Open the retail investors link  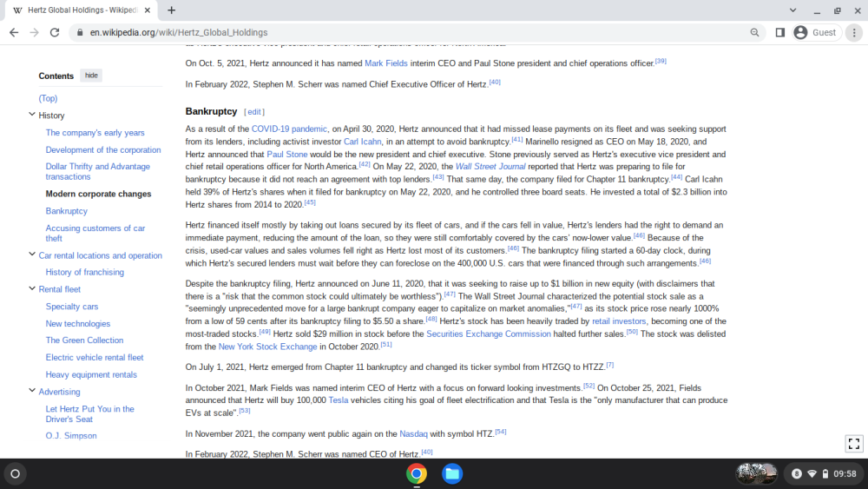pos(619,321)
